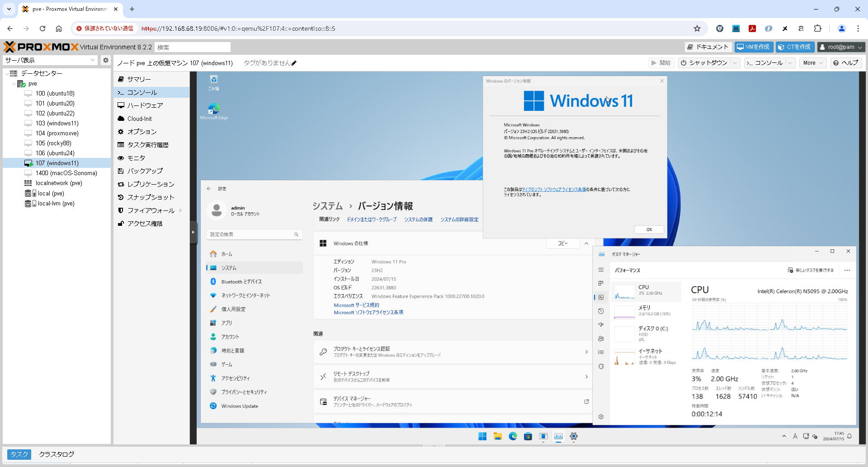The height and width of the screenshot is (467, 868).
Task: Open Microsoft Edge from the VM taskbar
Action: point(513,436)
